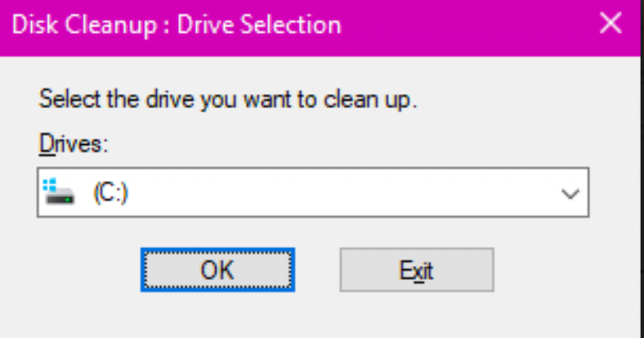Click the 'Select the drive you want to clean up' text

tap(228, 100)
